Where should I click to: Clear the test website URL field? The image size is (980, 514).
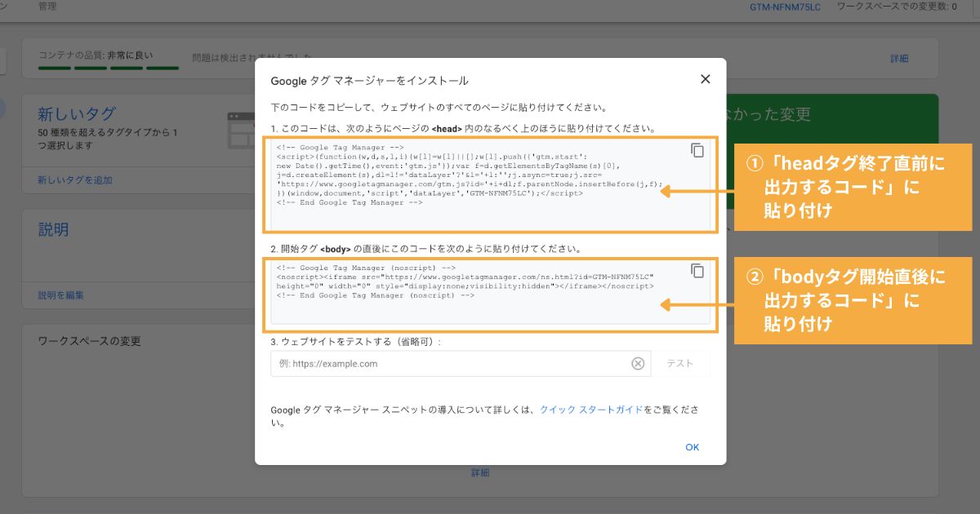tap(638, 363)
